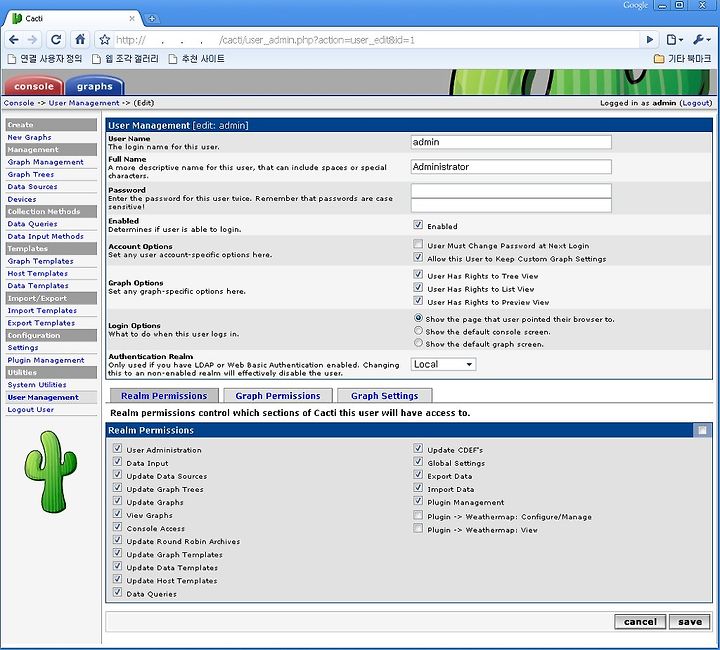720x650 pixels.
Task: Reload the page with the refresh icon
Action: pos(56,40)
